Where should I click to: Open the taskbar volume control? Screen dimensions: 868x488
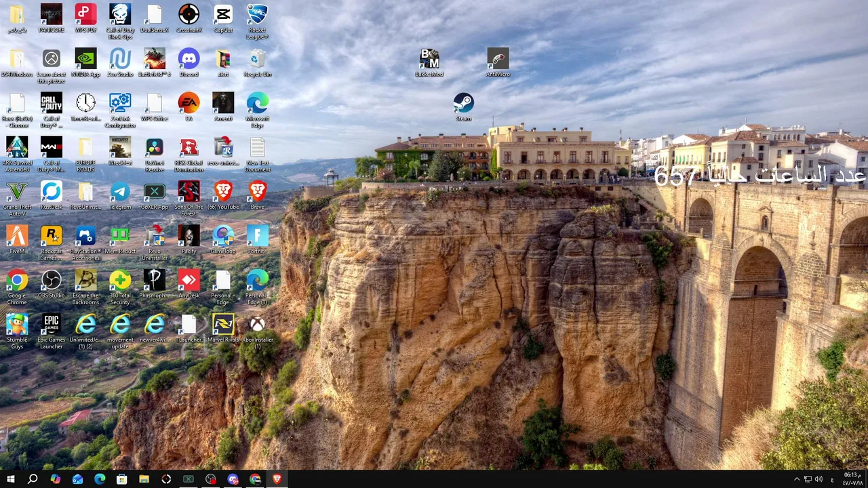click(x=818, y=479)
